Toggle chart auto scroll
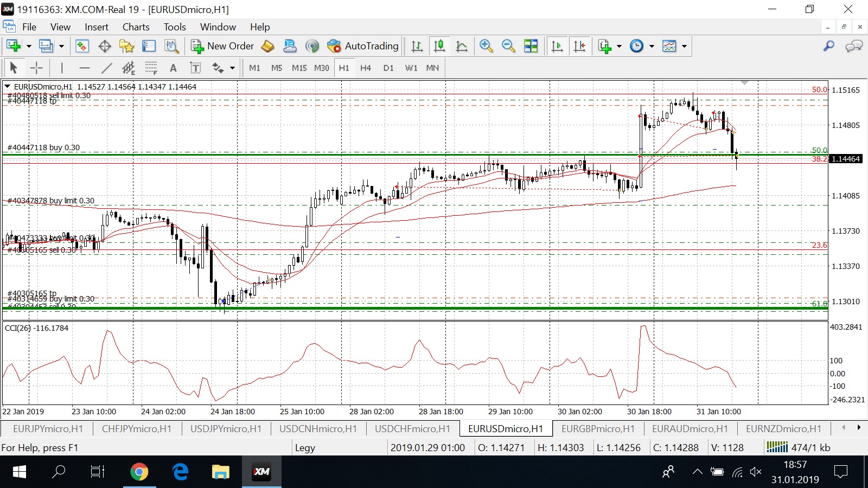 tap(557, 46)
